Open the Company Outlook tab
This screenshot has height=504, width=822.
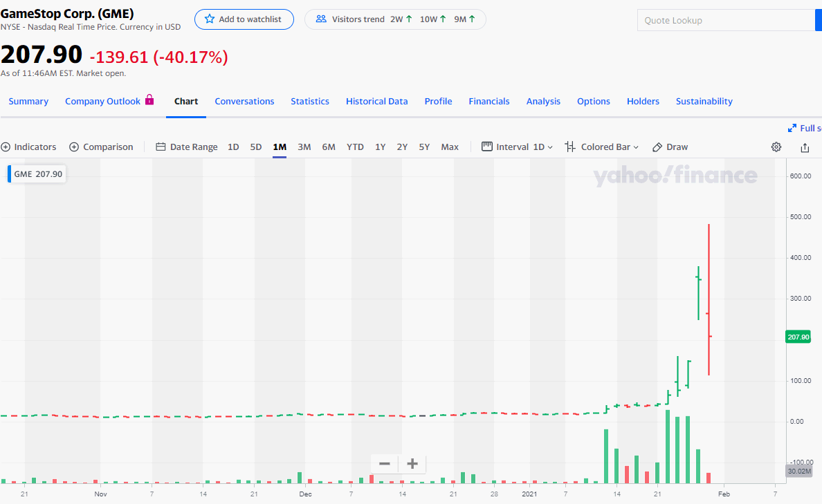(102, 101)
